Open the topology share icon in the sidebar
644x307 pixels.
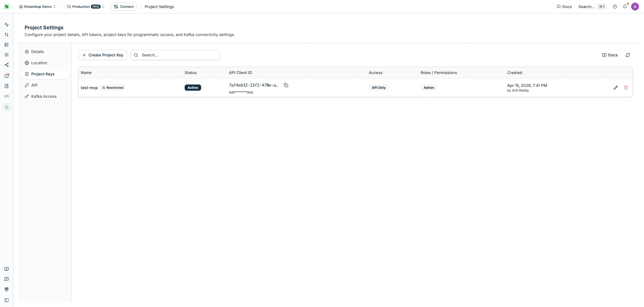(6, 65)
